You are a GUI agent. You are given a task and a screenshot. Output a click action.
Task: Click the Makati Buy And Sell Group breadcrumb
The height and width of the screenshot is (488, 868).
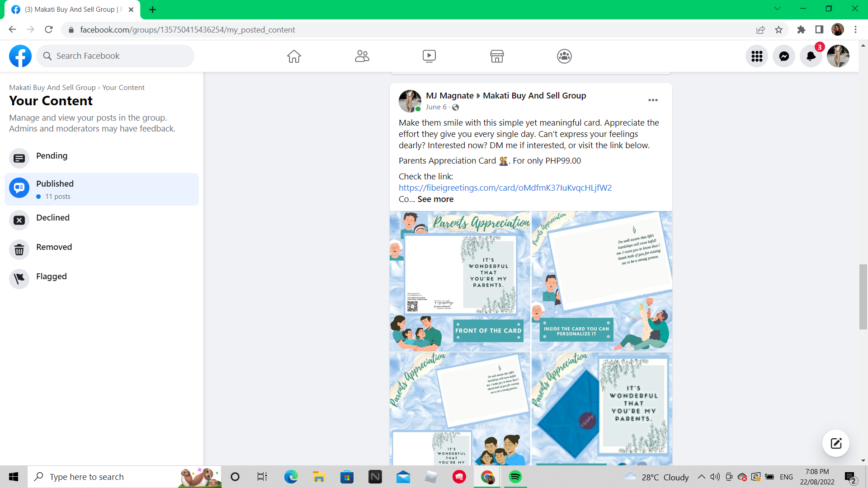pos(52,88)
